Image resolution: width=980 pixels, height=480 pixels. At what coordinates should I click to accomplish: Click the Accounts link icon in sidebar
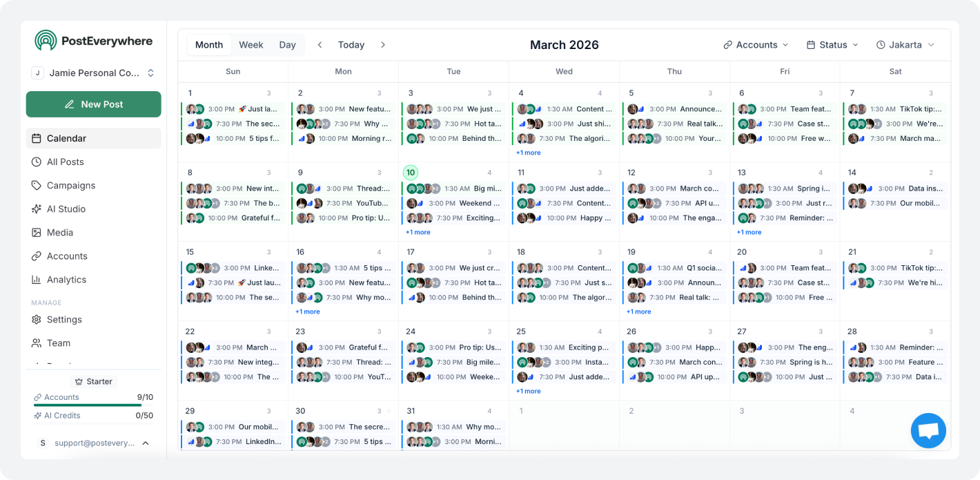coord(37,256)
